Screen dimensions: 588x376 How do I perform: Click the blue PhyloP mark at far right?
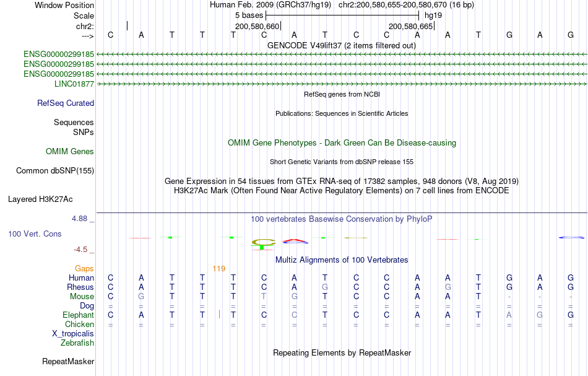coord(571,237)
